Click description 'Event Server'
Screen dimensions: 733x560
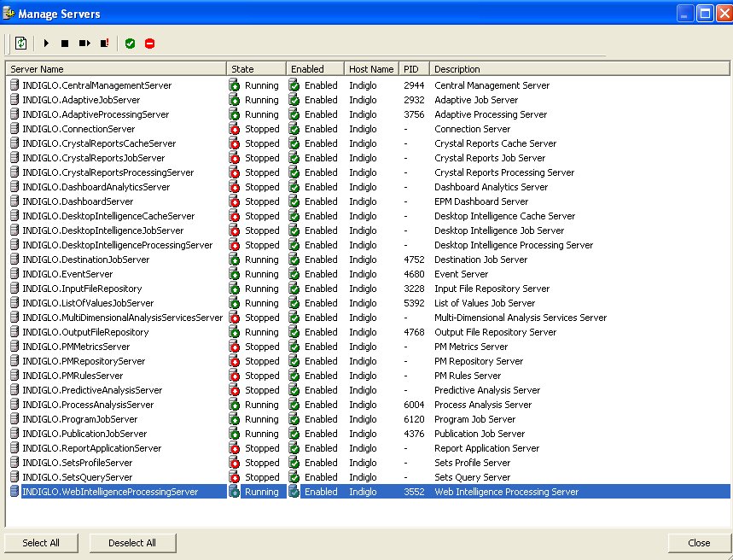tap(461, 274)
